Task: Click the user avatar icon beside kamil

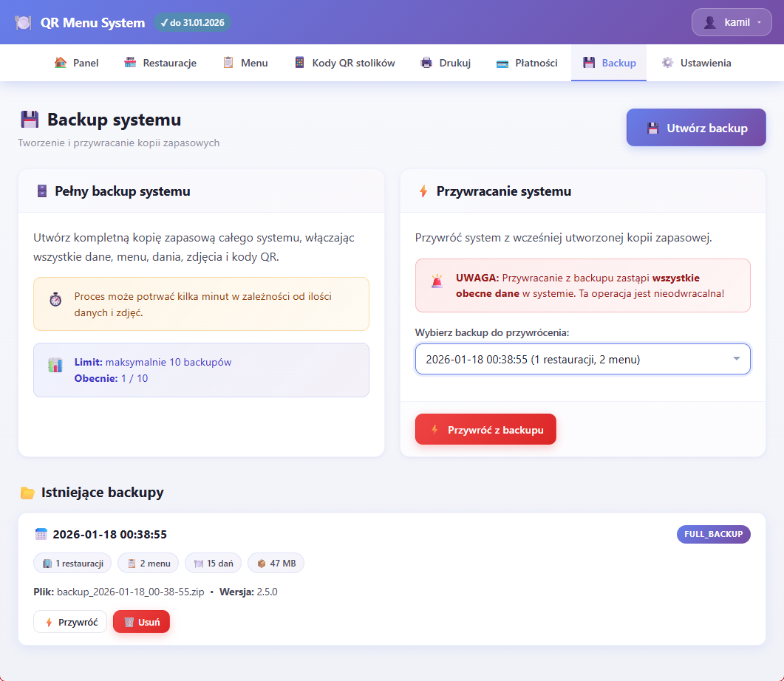Action: click(710, 22)
